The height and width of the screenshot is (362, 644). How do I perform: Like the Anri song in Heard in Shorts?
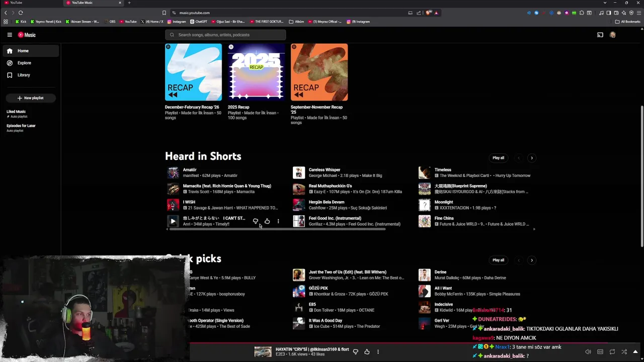(x=267, y=221)
